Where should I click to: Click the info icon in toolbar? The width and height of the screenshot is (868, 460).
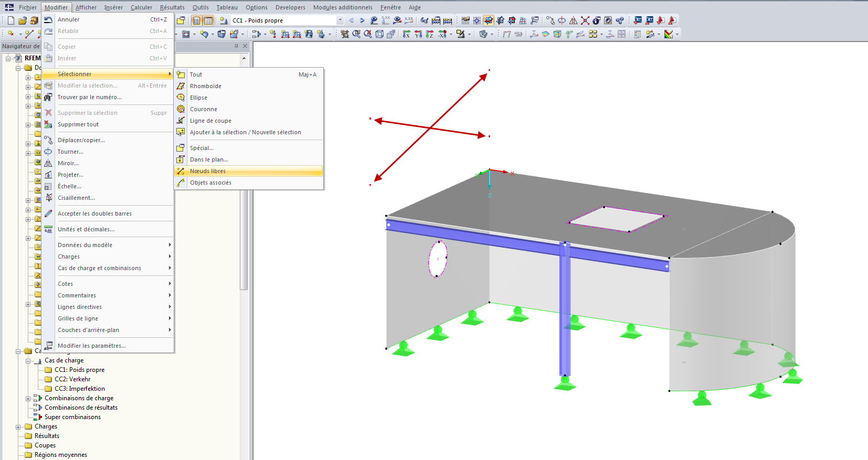pos(597,20)
